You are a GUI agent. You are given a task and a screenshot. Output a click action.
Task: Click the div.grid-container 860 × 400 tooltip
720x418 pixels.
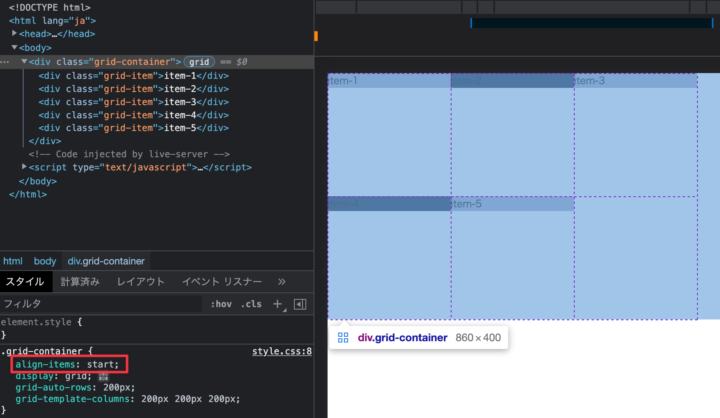coord(419,338)
